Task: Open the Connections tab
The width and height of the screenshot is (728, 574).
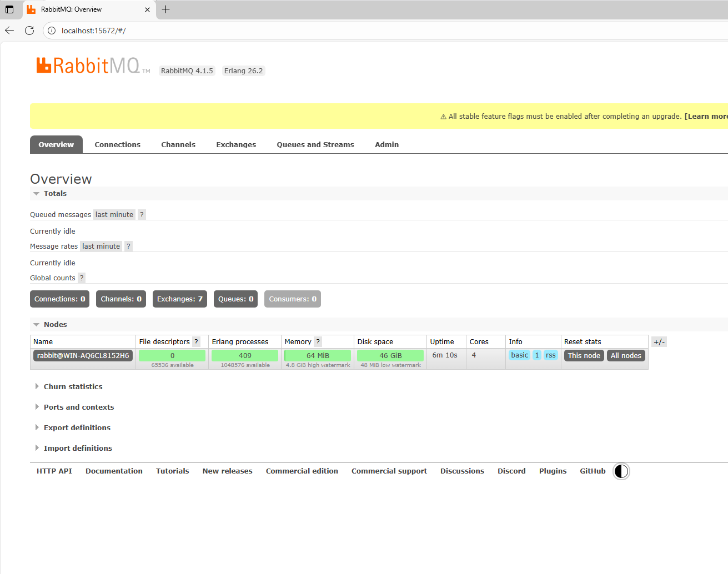Action: (x=118, y=144)
